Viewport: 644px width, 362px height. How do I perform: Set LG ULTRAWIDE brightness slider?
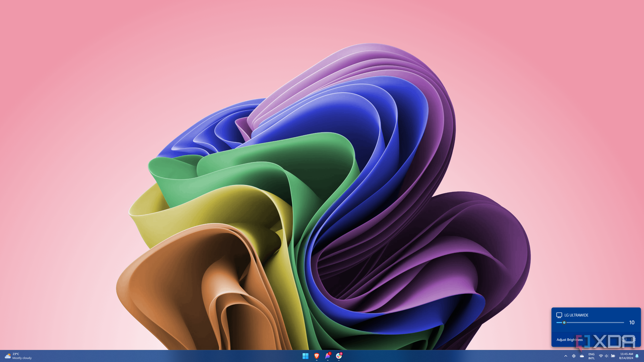[590, 323]
